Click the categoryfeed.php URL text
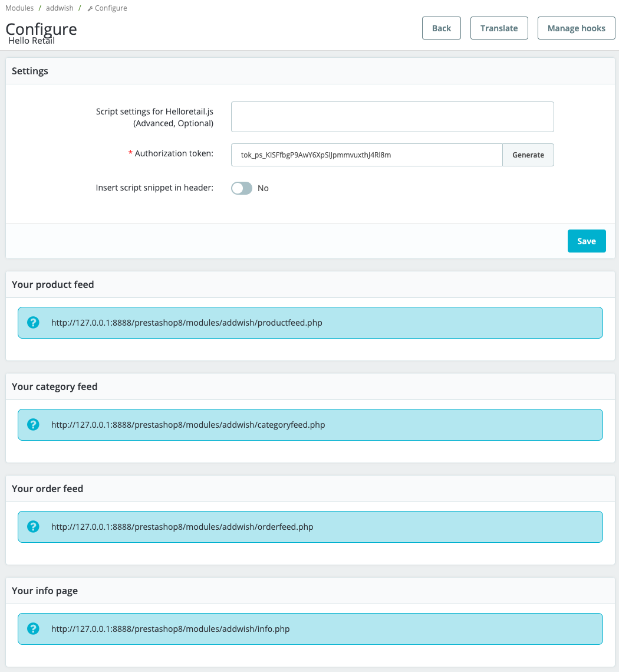619x672 pixels. click(187, 425)
